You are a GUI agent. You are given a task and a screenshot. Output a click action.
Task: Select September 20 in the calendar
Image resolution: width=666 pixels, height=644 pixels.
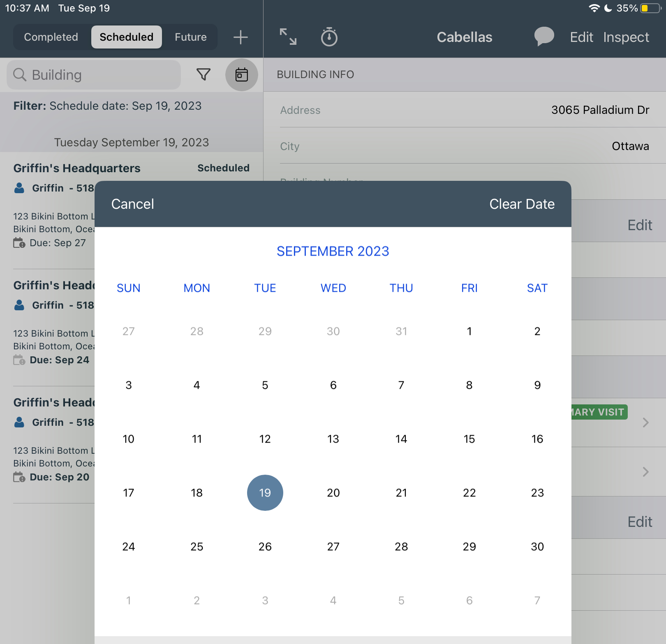coord(333,493)
